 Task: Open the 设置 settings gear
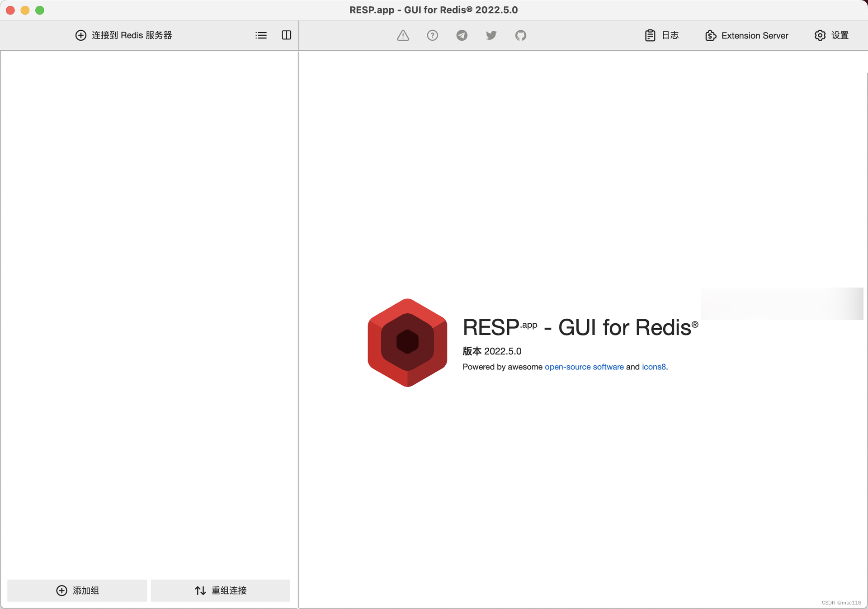(x=832, y=35)
